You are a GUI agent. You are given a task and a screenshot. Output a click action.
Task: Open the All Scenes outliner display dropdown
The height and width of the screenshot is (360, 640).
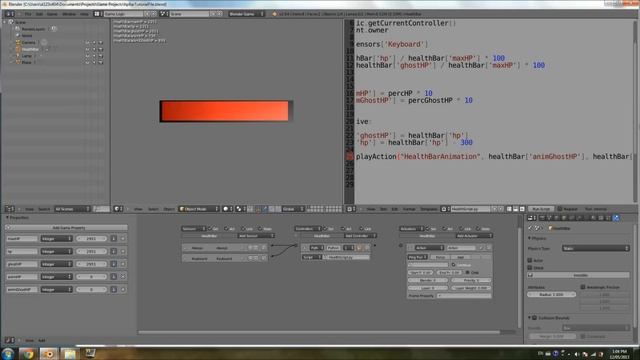pos(72,209)
